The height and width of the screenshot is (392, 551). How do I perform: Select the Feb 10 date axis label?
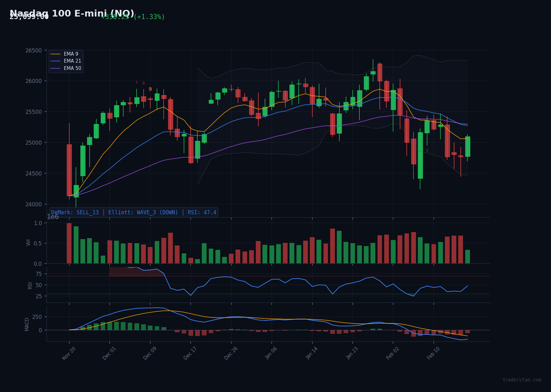[433, 353]
